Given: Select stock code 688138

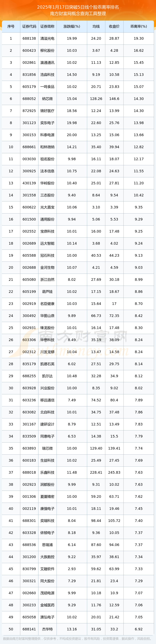Looking at the screenshot, I should (x=29, y=38).
